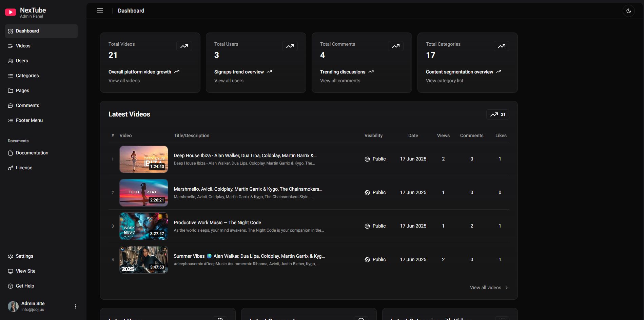Open the Footer Menu sidebar item
The height and width of the screenshot is (320, 644).
29,120
